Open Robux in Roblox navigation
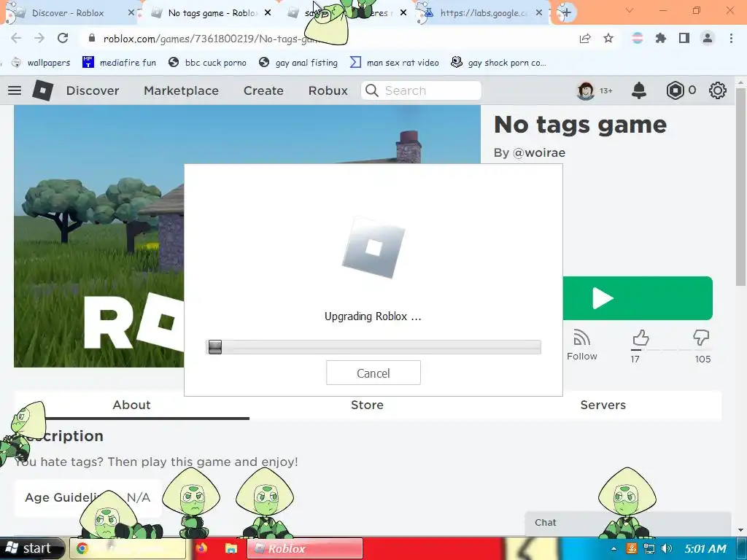The image size is (747, 560). coord(328,90)
